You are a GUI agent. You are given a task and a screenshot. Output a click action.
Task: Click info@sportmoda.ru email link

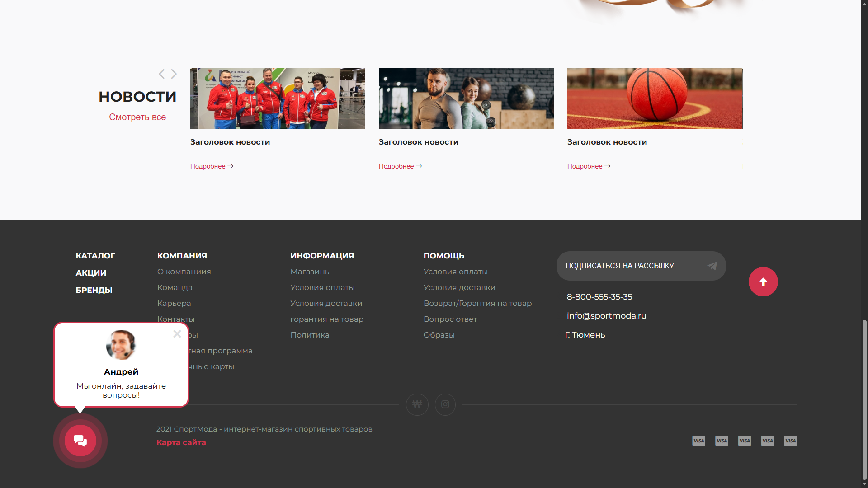pos(606,316)
